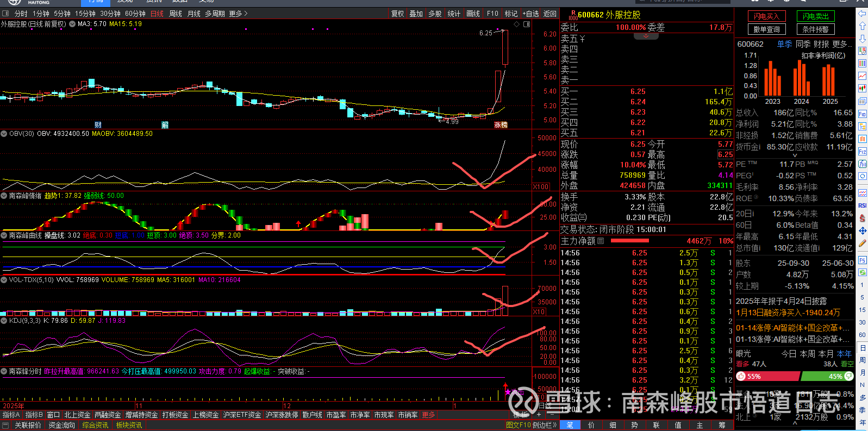Click the red 主力净额 progress bar
868x431 pixels.
(x=629, y=241)
